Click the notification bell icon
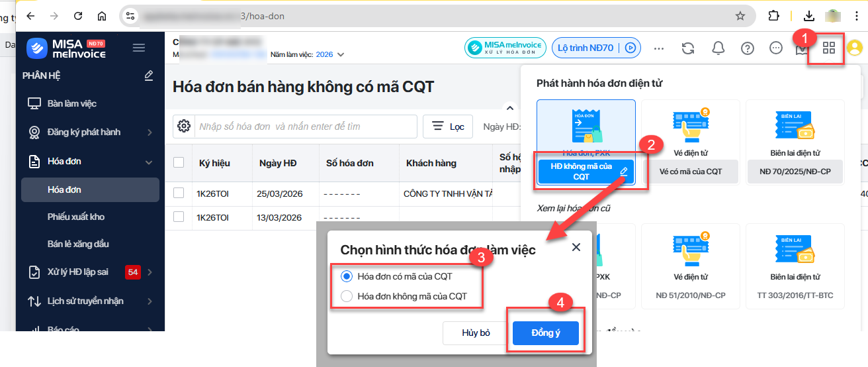This screenshot has height=367, width=868. (x=718, y=48)
